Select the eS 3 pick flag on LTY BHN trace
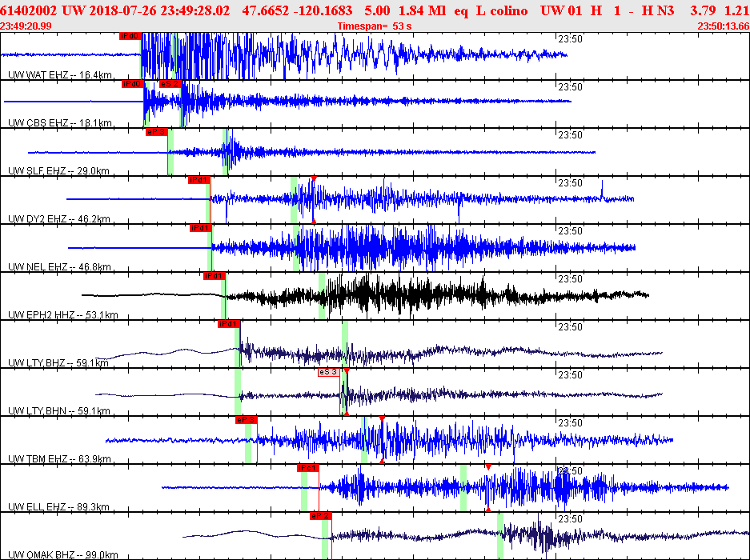 [329, 372]
